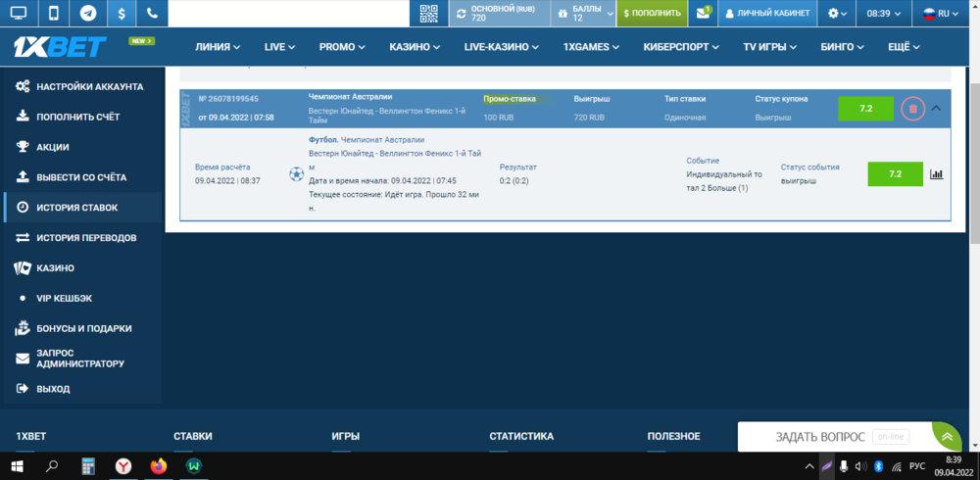Image resolution: width=980 pixels, height=480 pixels.
Task: Click the ЗАПРОС АДМИНИСТРАТОРУ envelope icon
Action: tap(23, 359)
